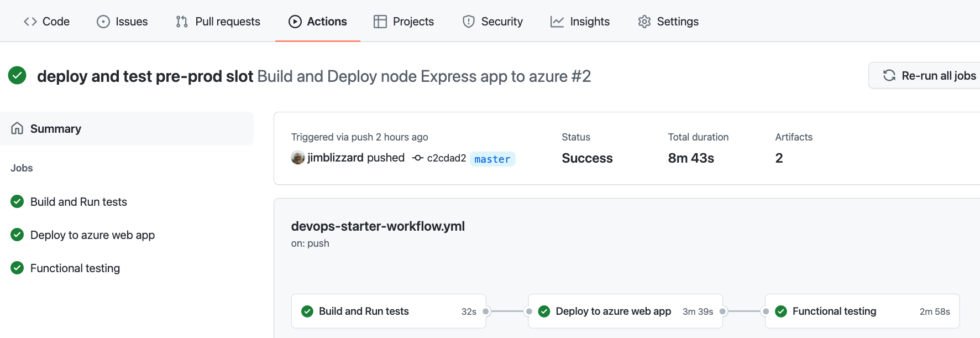The width and height of the screenshot is (980, 338).
Task: Click the workflow success checkmark beside title
Action: [17, 75]
